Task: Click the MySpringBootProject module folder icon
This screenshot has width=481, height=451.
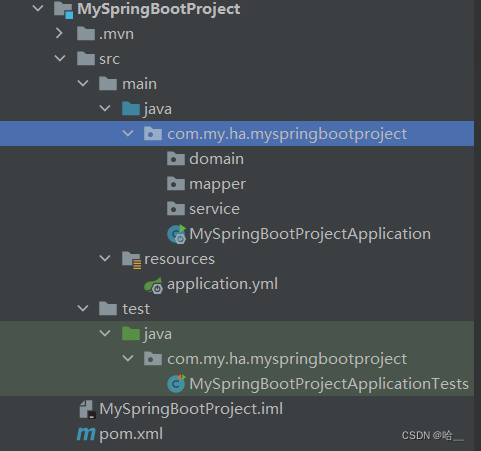Action: coord(63,9)
